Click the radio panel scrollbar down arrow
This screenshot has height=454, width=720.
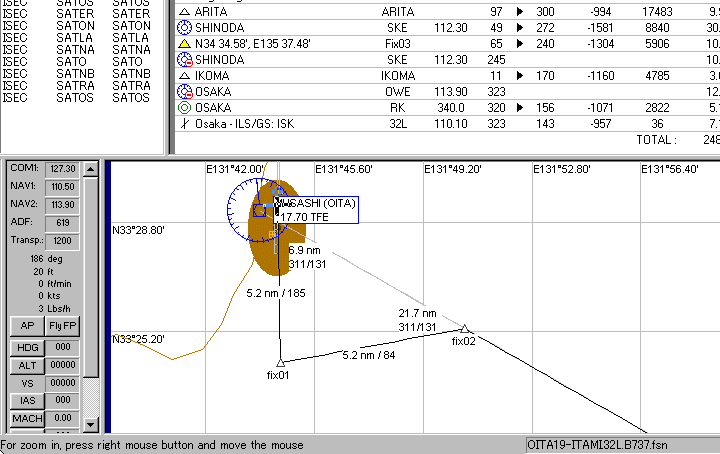[x=92, y=424]
